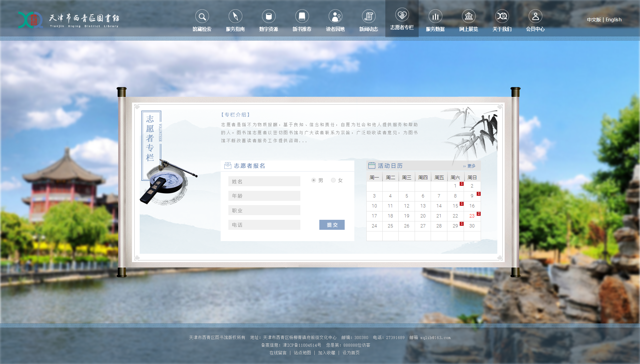640x364 pixels.
Task: Switch language to English
Action: click(x=613, y=20)
